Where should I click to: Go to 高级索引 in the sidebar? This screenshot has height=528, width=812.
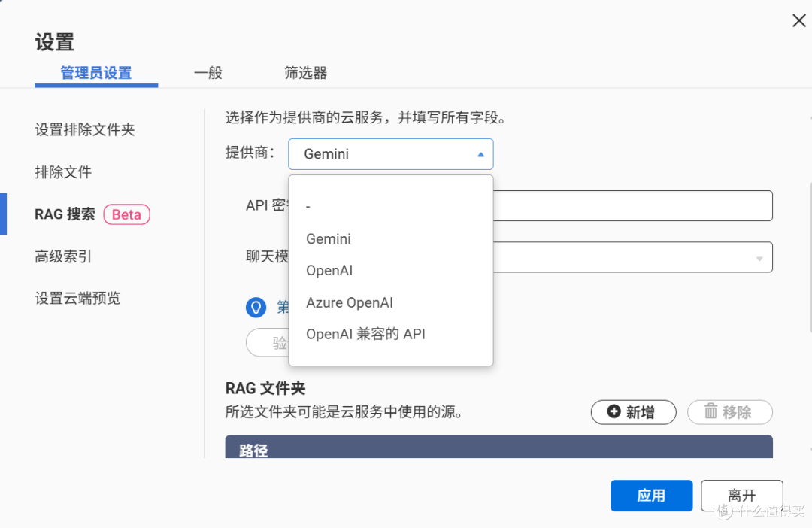pyautogui.click(x=63, y=256)
